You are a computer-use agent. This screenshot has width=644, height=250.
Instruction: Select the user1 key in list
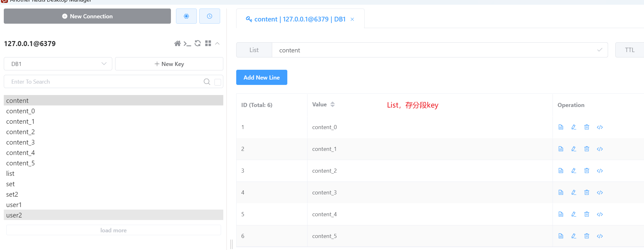click(x=14, y=205)
